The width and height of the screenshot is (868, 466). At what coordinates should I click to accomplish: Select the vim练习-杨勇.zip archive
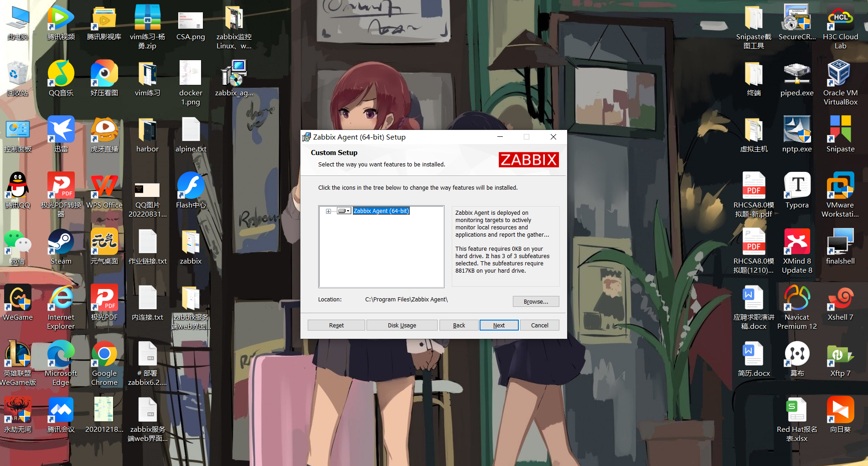click(x=147, y=27)
